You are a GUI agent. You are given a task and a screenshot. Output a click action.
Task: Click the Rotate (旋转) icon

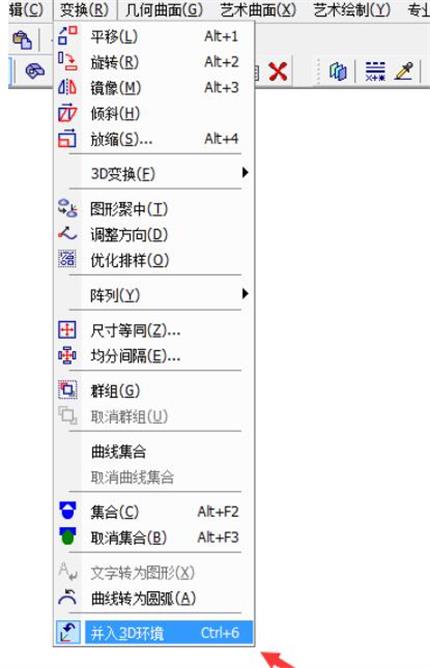pyautogui.click(x=68, y=61)
